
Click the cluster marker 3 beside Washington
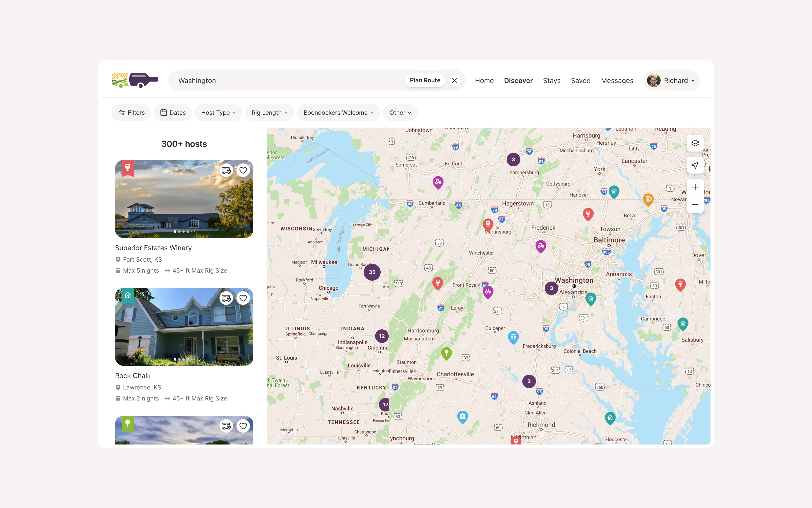coord(551,288)
